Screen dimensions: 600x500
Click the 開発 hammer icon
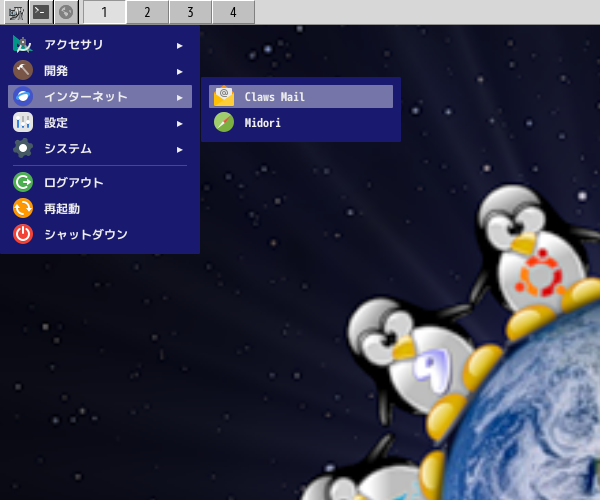23,70
